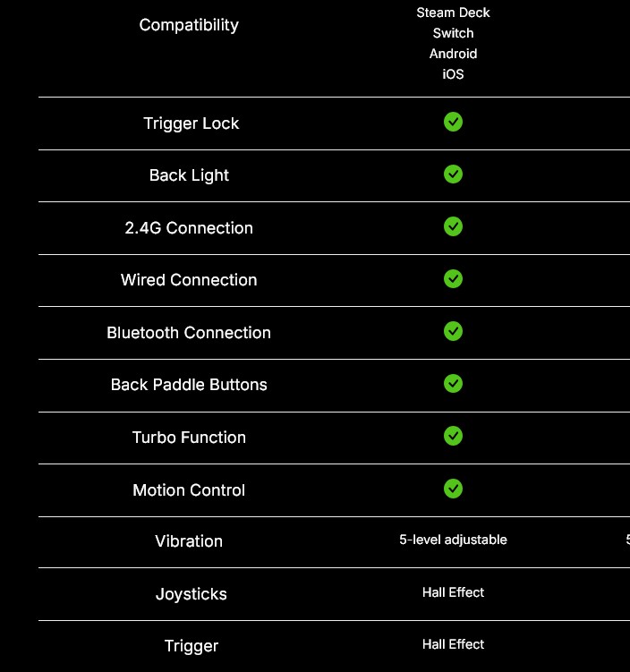Click the Bluetooth Connection label text
Image resolution: width=630 pixels, height=672 pixels.
[x=189, y=333]
